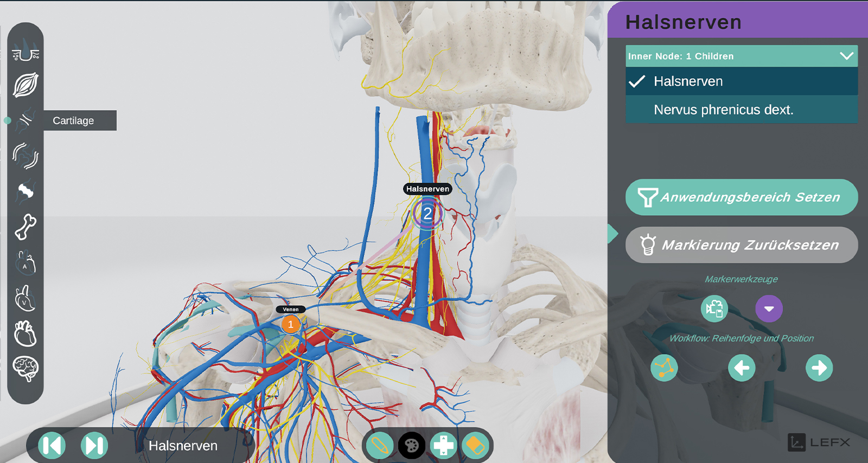Click the veins heart icon
Viewport: 868px width, 463px height.
pos(25,298)
